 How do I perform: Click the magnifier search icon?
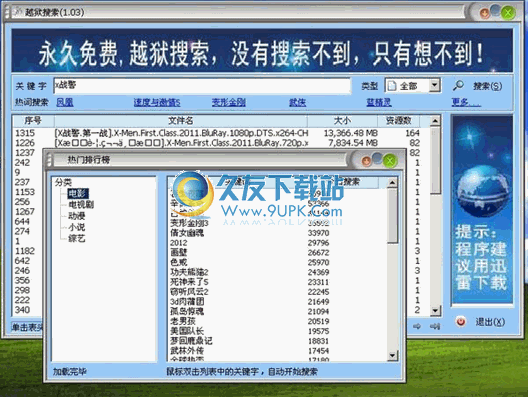(x=458, y=86)
